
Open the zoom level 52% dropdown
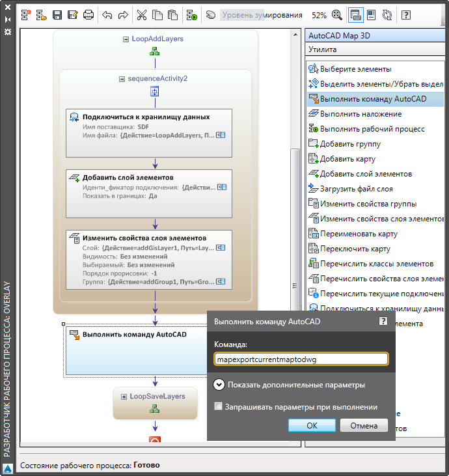319,15
